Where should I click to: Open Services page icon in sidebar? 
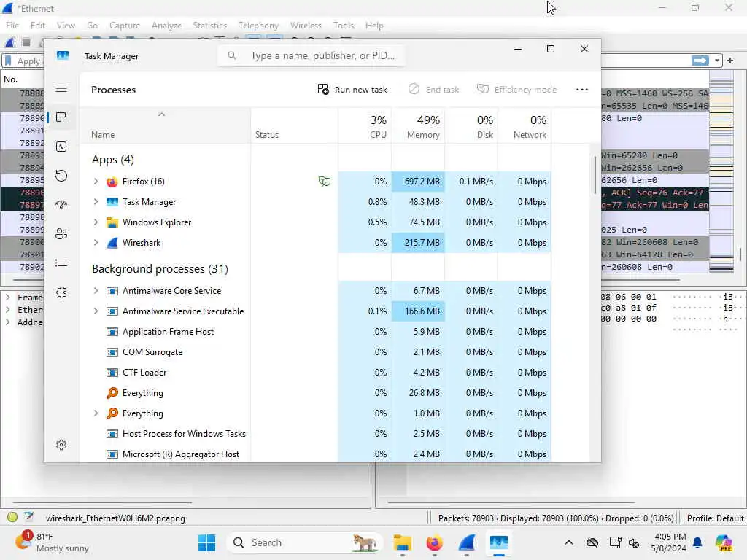[x=61, y=292]
